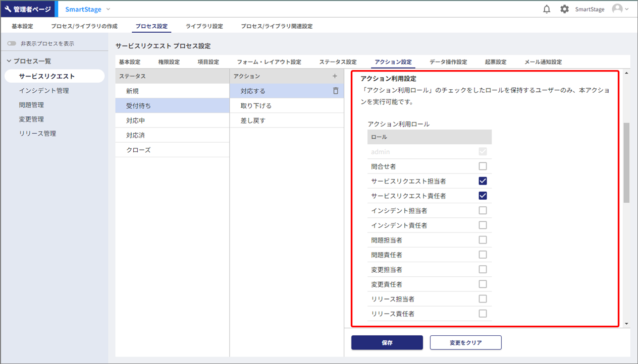The width and height of the screenshot is (638, 364).
Task: Click the wrench 管理者ページ icon
Action: [8, 9]
